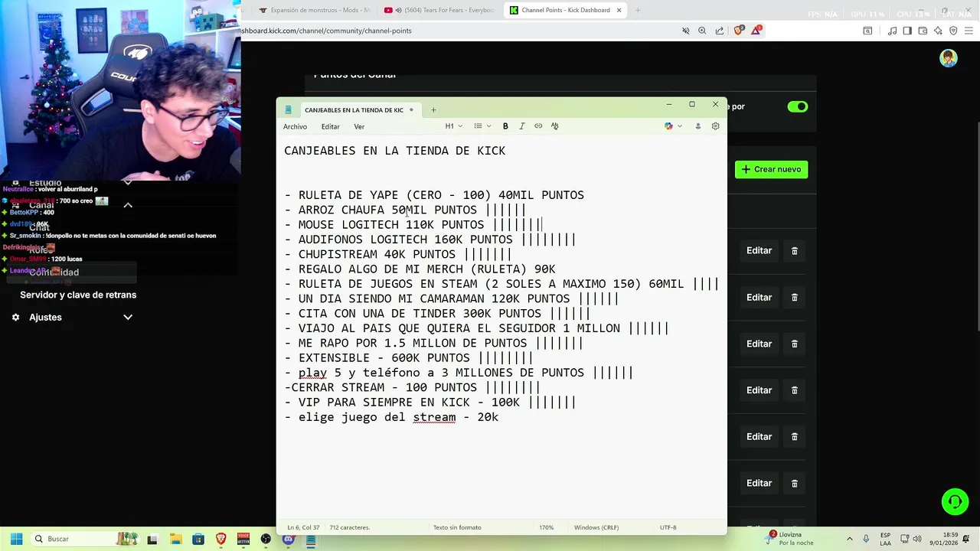
Task: Open the Editar menu in Notepad
Action: [331, 126]
